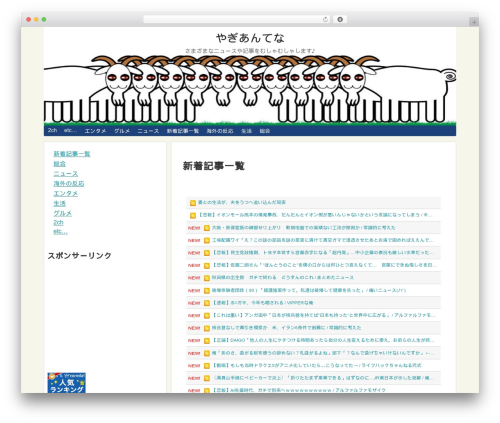This screenshot has width=500, height=423.
Task: Open the 【悲報】イオンモール article link
Action: point(315,215)
